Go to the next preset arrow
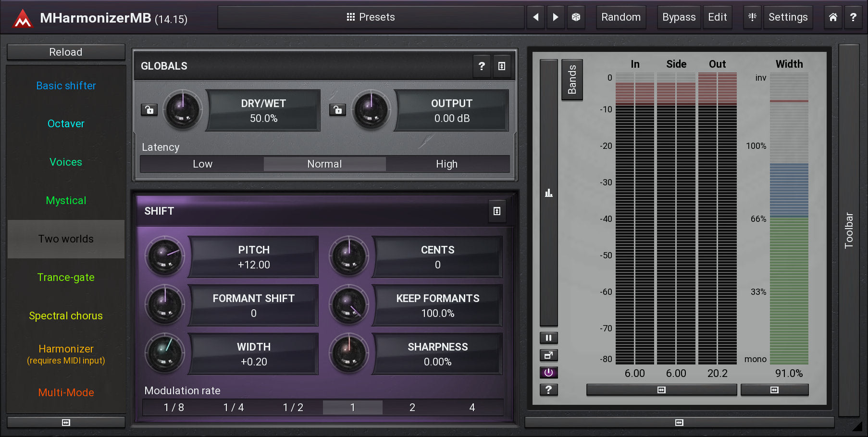 pos(556,17)
